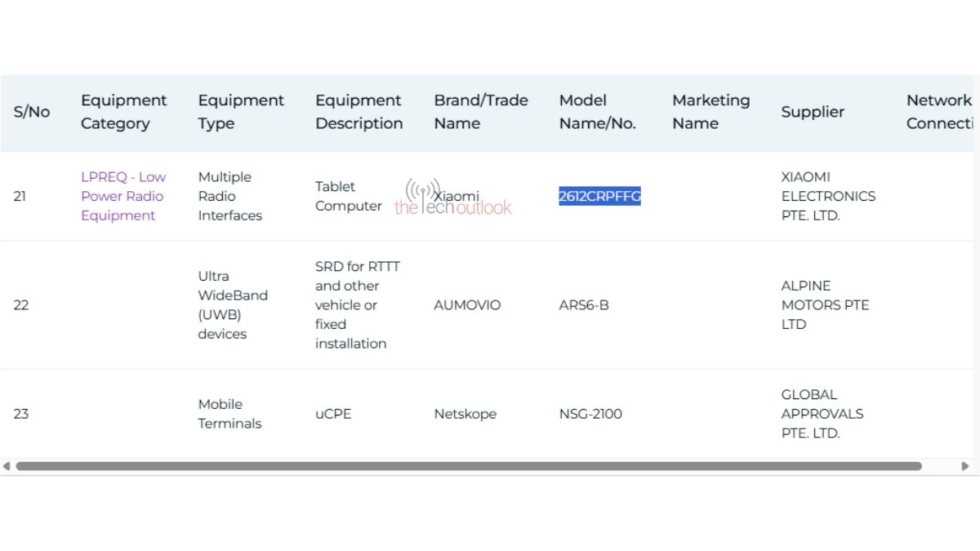The width and height of the screenshot is (980, 551).
Task: Click the ALPINE MOTORS PTE LTD supplier cell
Action: click(x=825, y=304)
